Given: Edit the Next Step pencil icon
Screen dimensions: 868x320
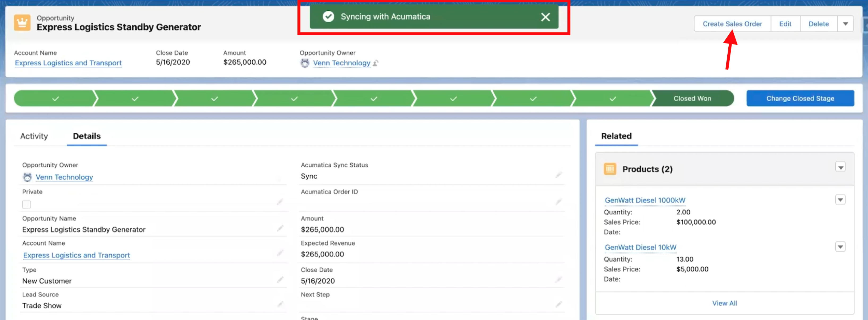Looking at the screenshot, I should coord(558,305).
